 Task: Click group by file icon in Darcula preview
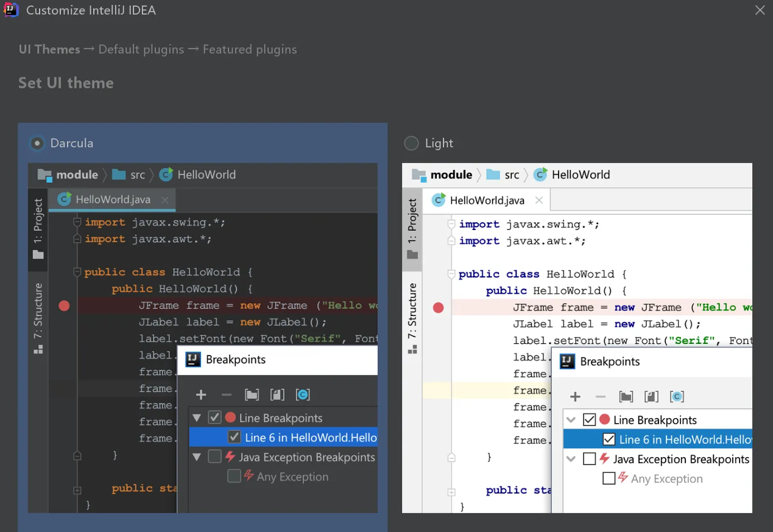pyautogui.click(x=277, y=395)
